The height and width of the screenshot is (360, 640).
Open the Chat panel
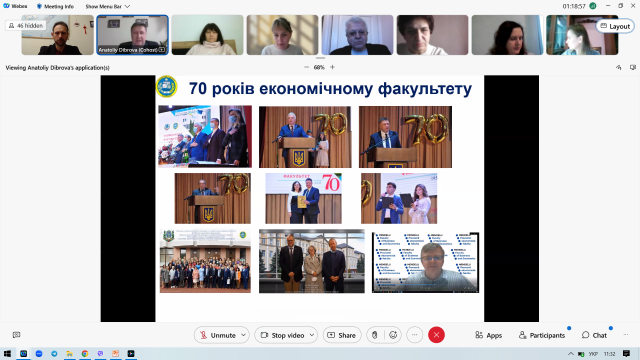[x=595, y=335]
